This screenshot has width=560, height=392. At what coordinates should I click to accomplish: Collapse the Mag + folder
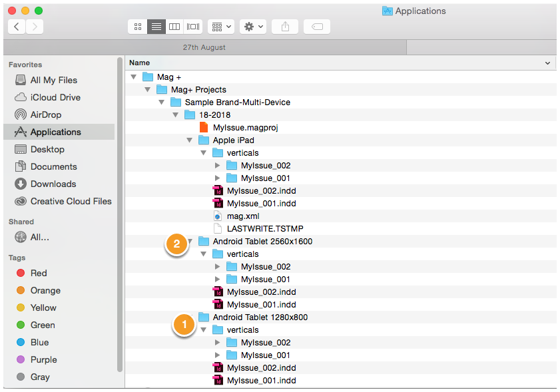click(x=134, y=77)
